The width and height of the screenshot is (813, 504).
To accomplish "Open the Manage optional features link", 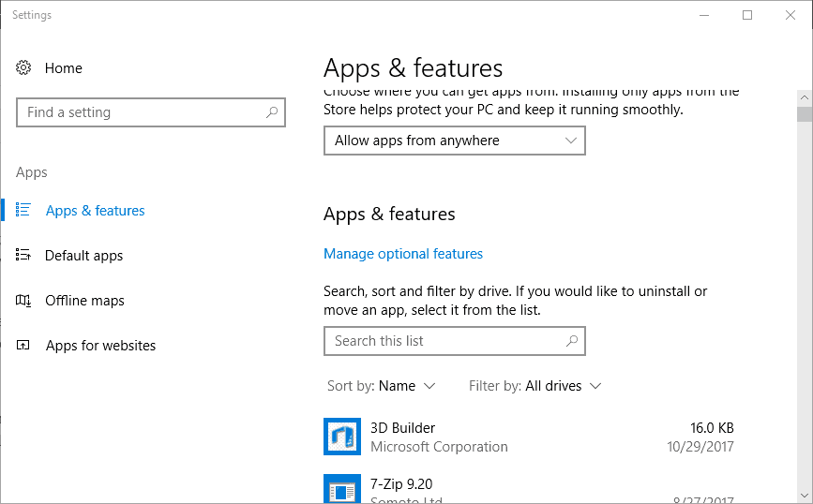I will click(403, 254).
